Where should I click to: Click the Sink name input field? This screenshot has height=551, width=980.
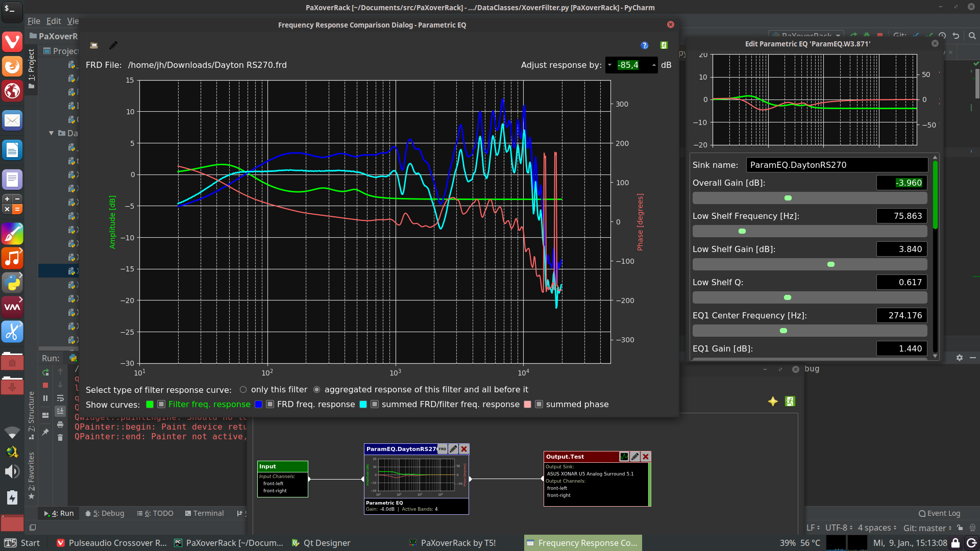[837, 165]
